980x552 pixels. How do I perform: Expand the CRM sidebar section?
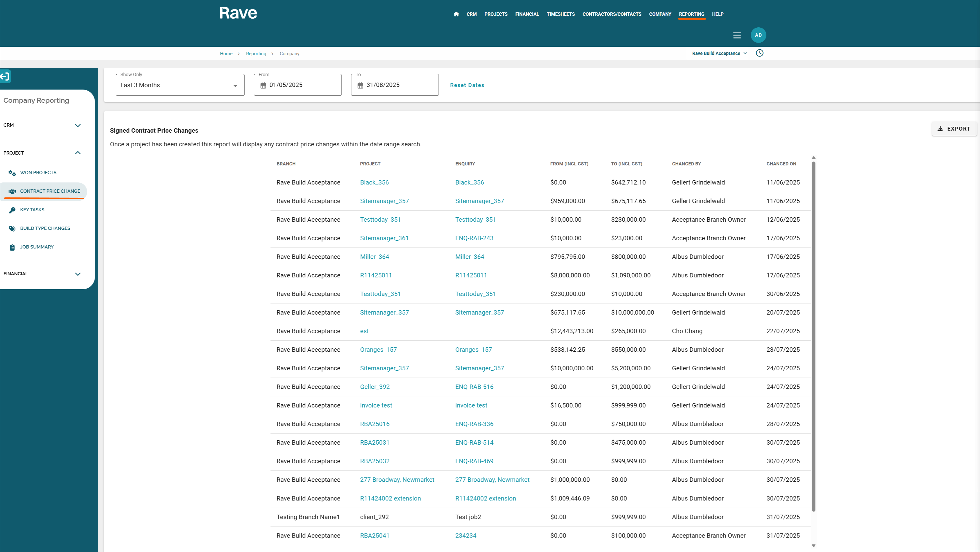pyautogui.click(x=42, y=125)
